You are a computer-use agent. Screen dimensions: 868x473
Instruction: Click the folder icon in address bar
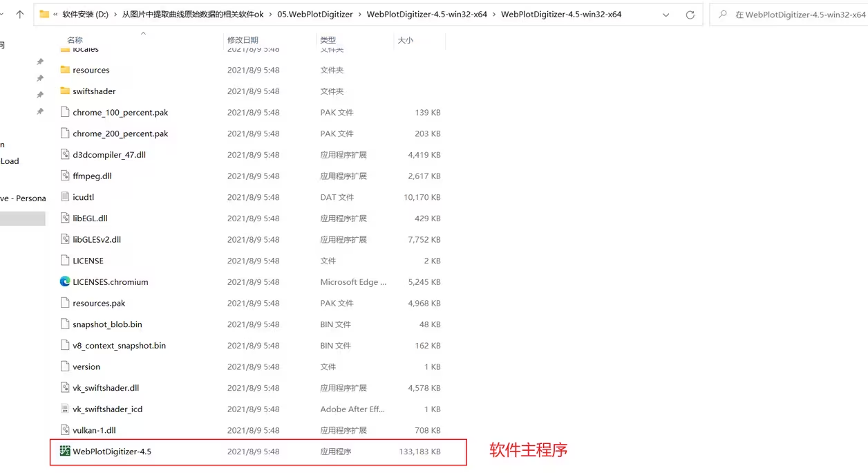pyautogui.click(x=44, y=14)
